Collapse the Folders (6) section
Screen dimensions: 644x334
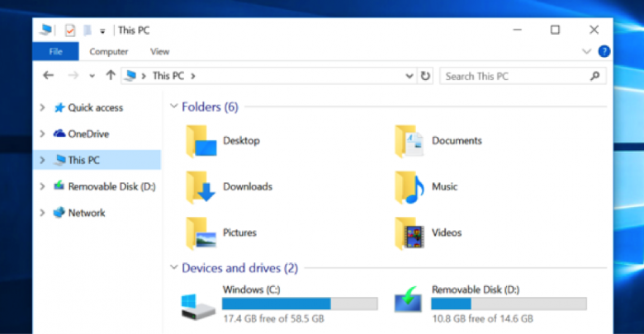pyautogui.click(x=173, y=107)
